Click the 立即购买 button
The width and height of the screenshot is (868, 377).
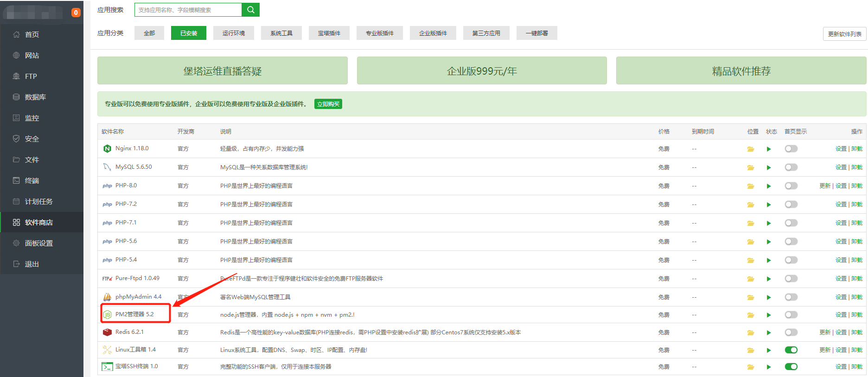(328, 104)
